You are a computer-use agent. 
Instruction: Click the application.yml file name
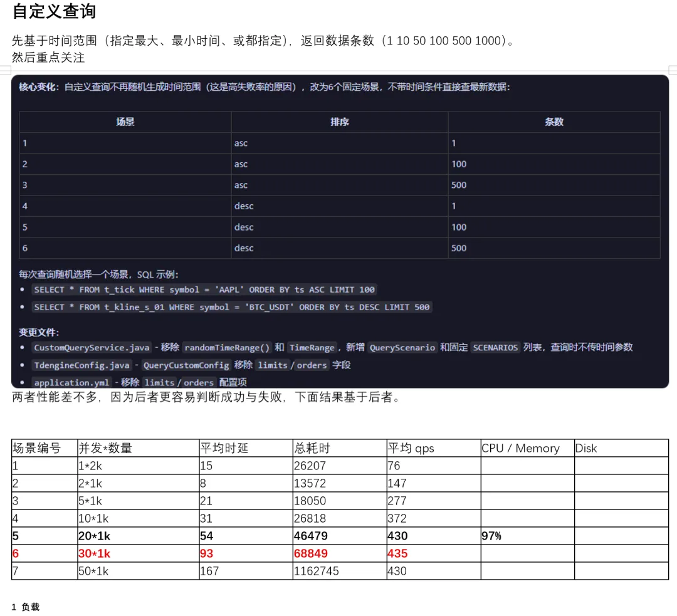[x=71, y=382]
